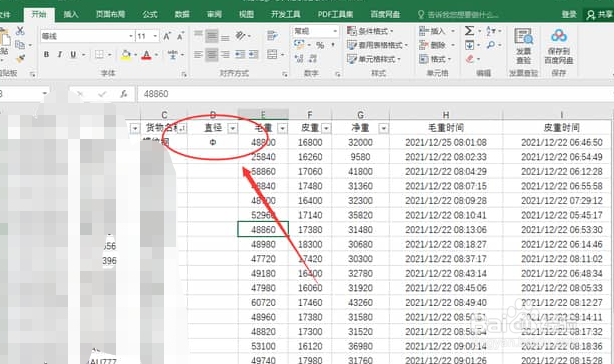Click the formula bar showing 48860
The height and width of the screenshot is (364, 614).
[375, 94]
